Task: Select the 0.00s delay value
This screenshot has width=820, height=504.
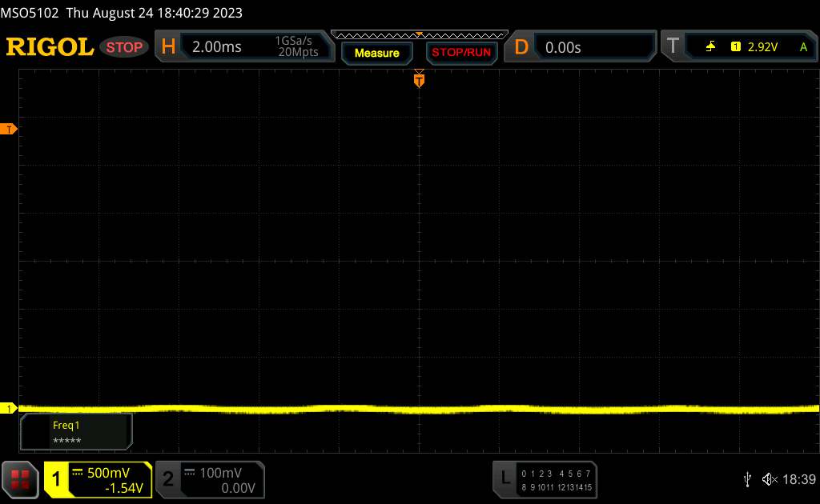Action: click(563, 47)
